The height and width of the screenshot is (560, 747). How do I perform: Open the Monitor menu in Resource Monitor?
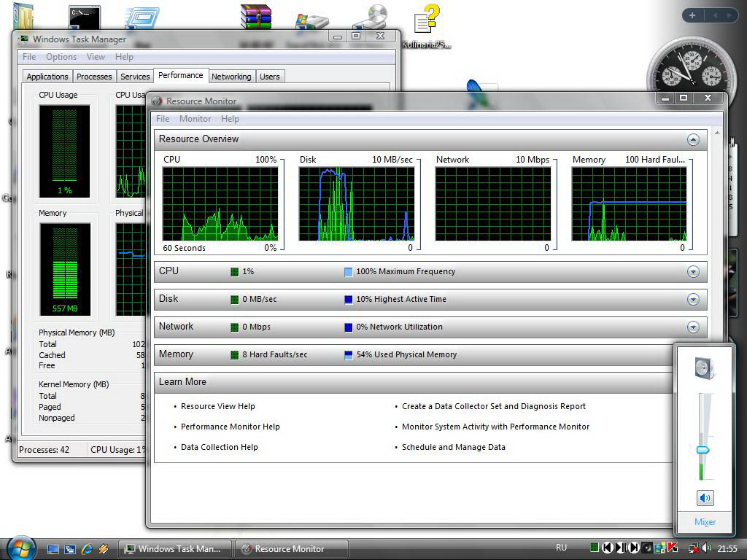click(x=196, y=119)
